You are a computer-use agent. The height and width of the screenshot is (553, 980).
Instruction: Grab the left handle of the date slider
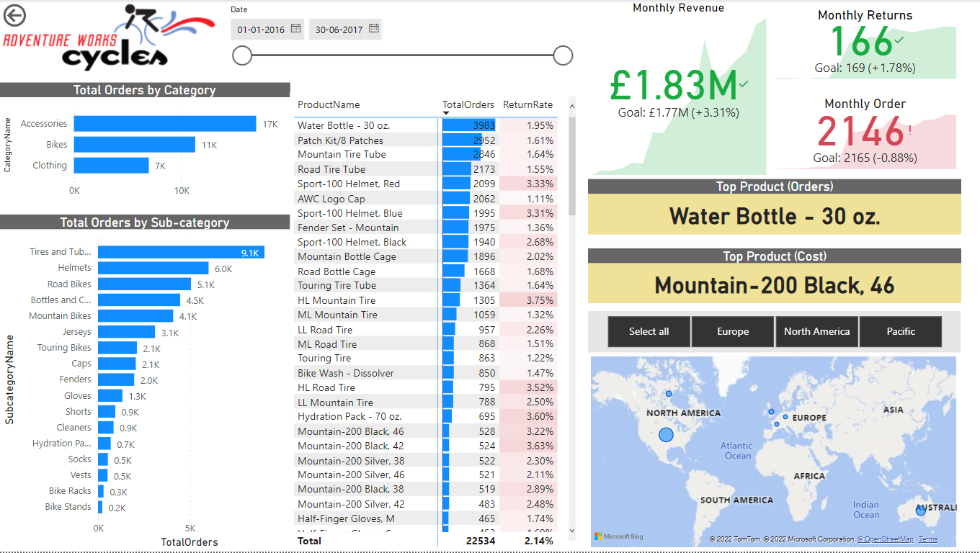pyautogui.click(x=242, y=55)
